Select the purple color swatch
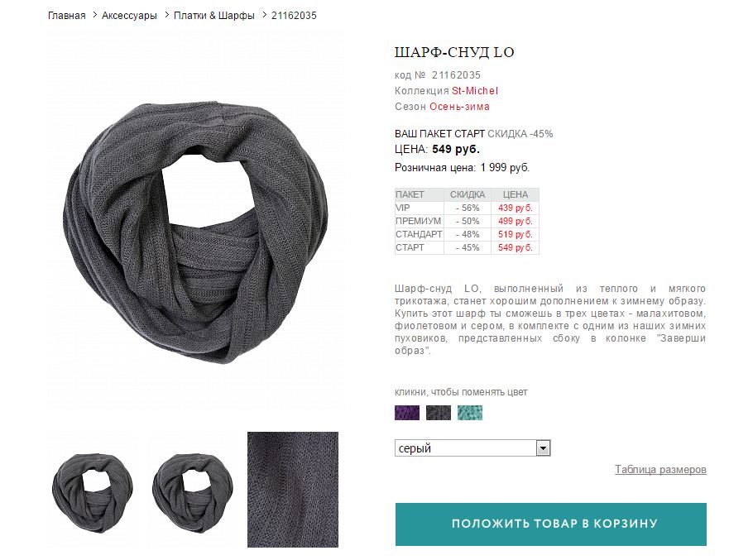Image resolution: width=729 pixels, height=560 pixels. click(x=407, y=413)
